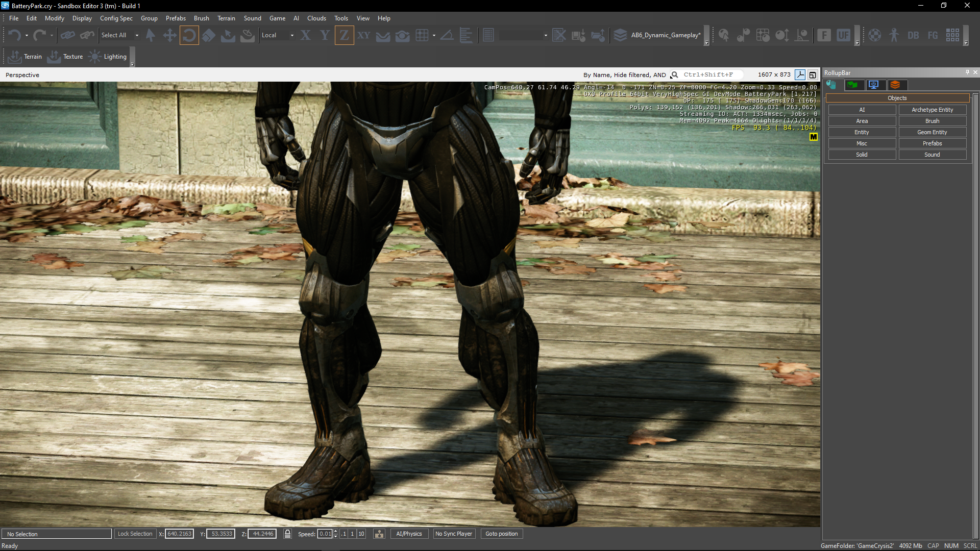Toggle AI/Physics simulation button
This screenshot has width=980, height=551.
[x=409, y=534]
